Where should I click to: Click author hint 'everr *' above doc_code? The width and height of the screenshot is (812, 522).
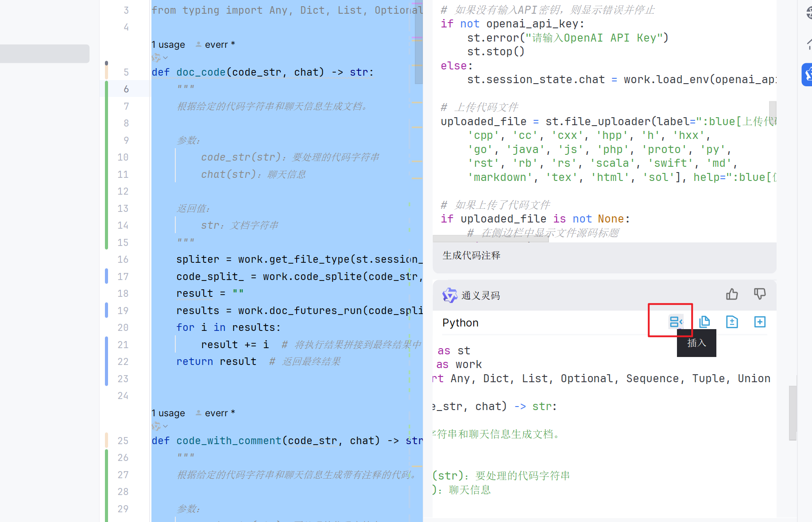pyautogui.click(x=216, y=45)
